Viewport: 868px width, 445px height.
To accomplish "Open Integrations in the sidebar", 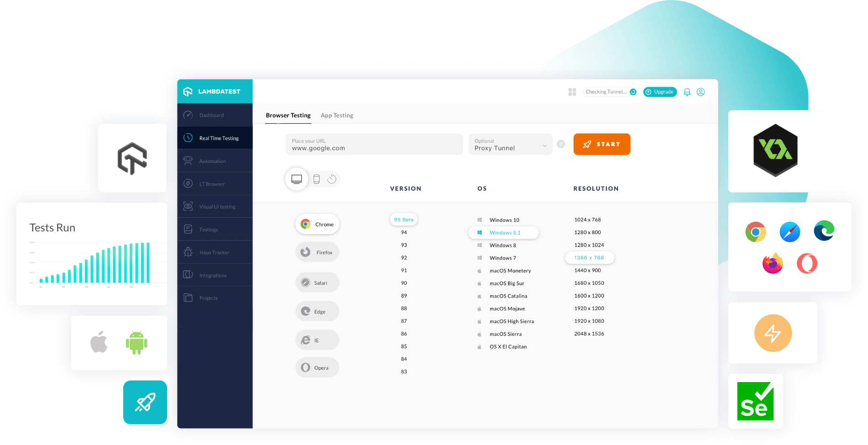I will tap(215, 275).
